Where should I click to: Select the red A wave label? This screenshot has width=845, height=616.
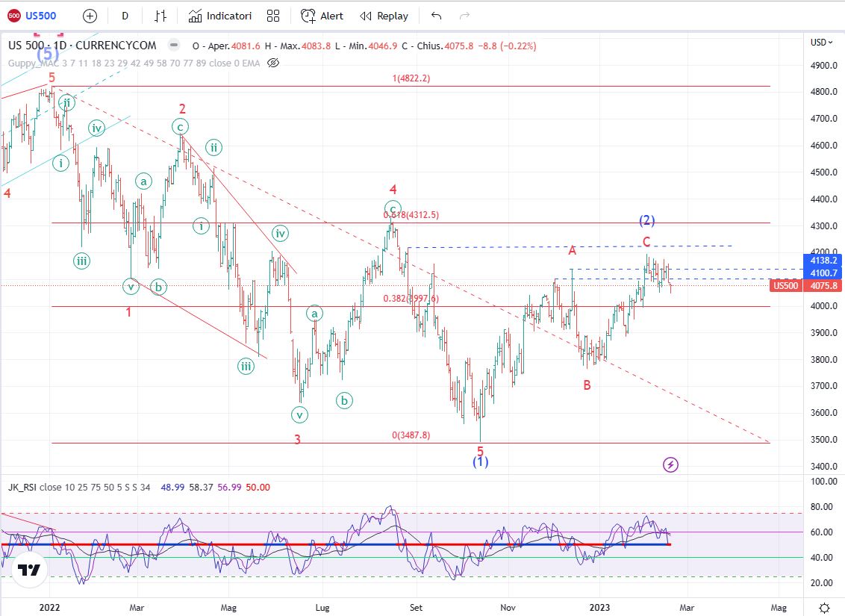pyautogui.click(x=573, y=251)
